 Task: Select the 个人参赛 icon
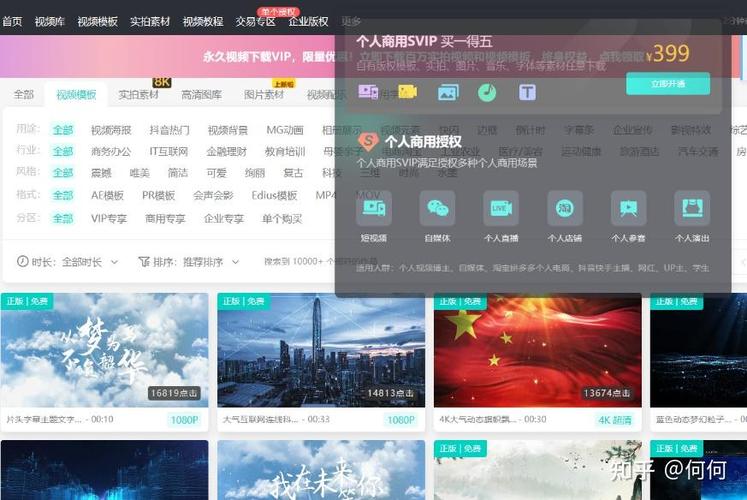(628, 208)
